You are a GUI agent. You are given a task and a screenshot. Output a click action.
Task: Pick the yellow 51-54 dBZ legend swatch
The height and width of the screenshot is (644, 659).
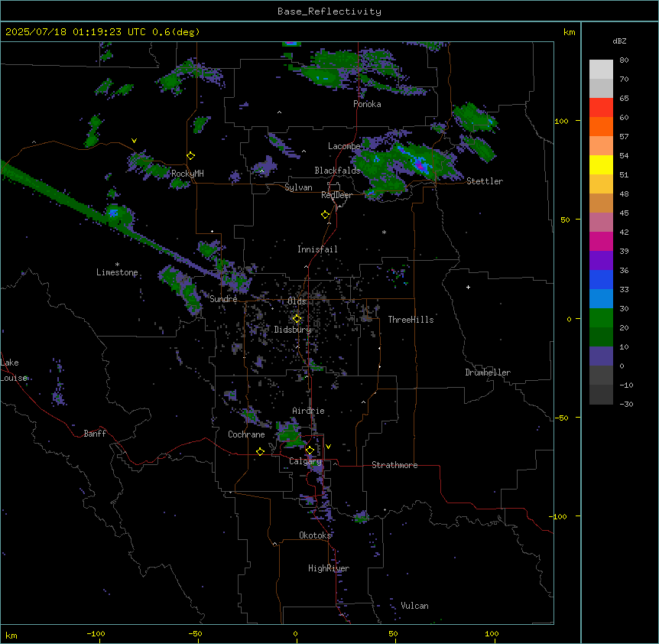601,165
